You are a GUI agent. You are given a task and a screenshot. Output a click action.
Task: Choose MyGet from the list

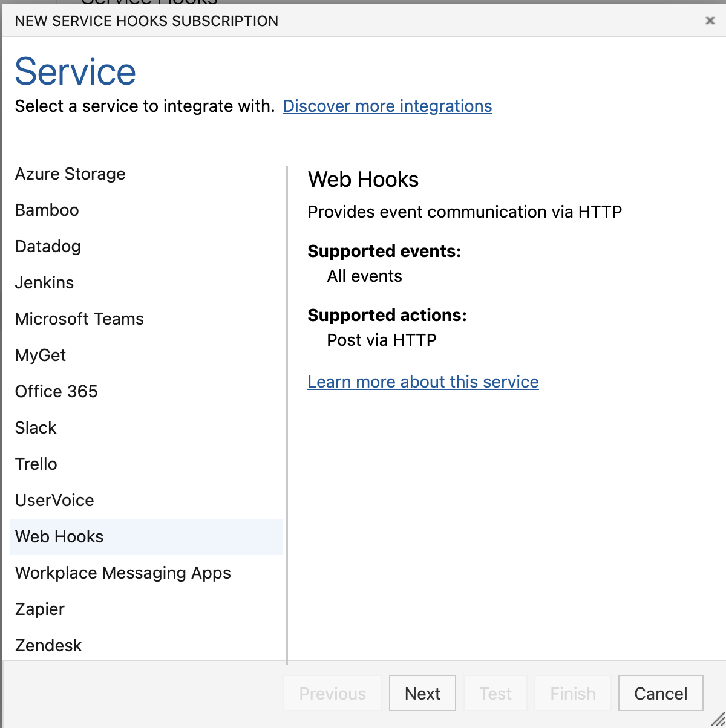coord(146,356)
